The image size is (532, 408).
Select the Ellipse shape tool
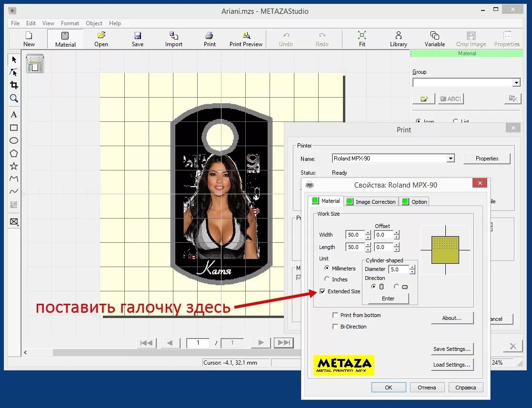(x=14, y=140)
